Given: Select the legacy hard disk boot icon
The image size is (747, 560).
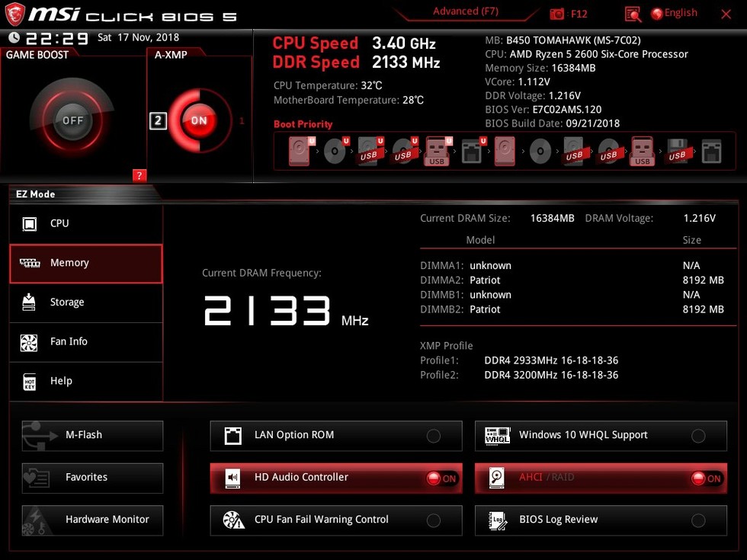Looking at the screenshot, I should 505,151.
